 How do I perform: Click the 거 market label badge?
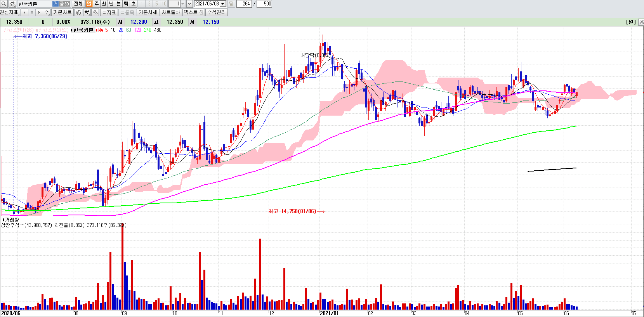click(55, 4)
